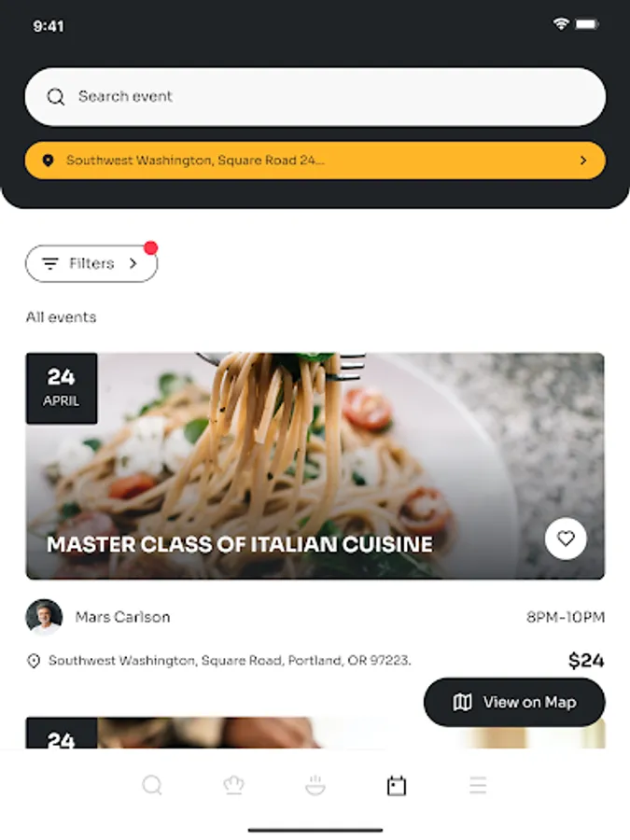The height and width of the screenshot is (840, 630).
Task: Open the Southwest Washington, Square Road address bar
Action: [315, 161]
